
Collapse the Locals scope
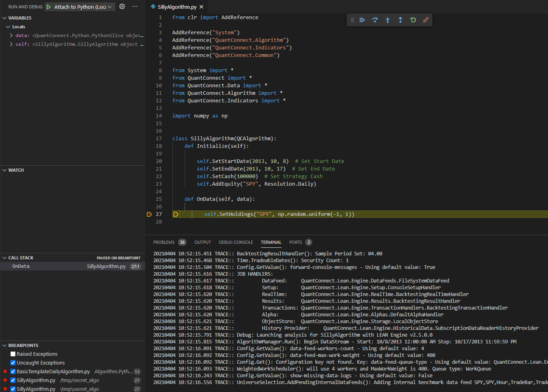8,27
